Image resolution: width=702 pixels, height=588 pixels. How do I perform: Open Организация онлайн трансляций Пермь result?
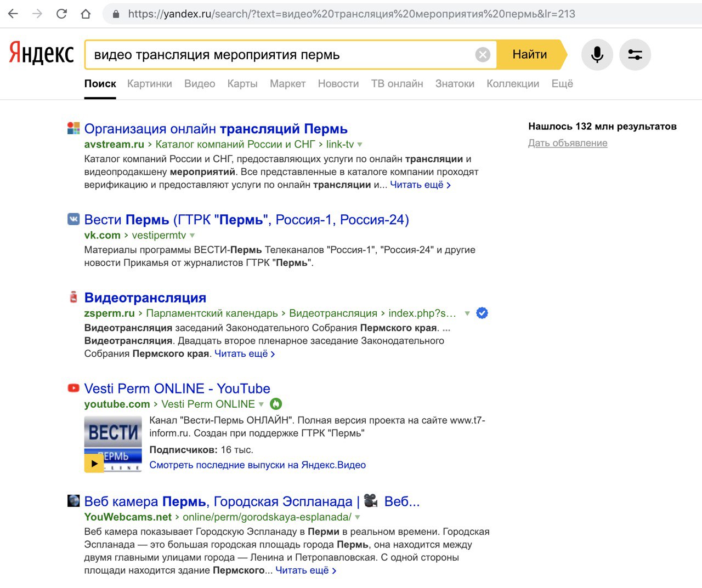click(216, 129)
